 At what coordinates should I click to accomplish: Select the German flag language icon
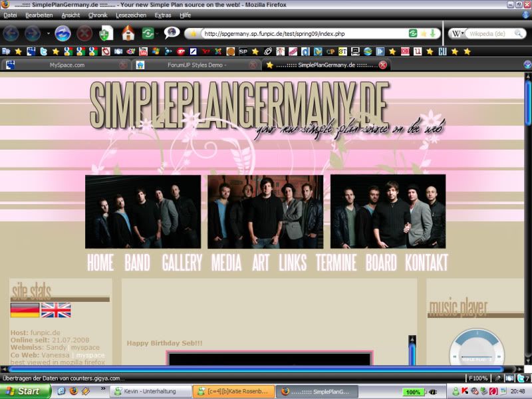pos(25,310)
